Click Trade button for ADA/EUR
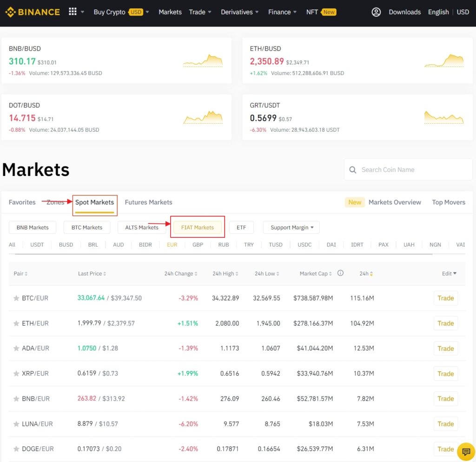 (x=445, y=348)
